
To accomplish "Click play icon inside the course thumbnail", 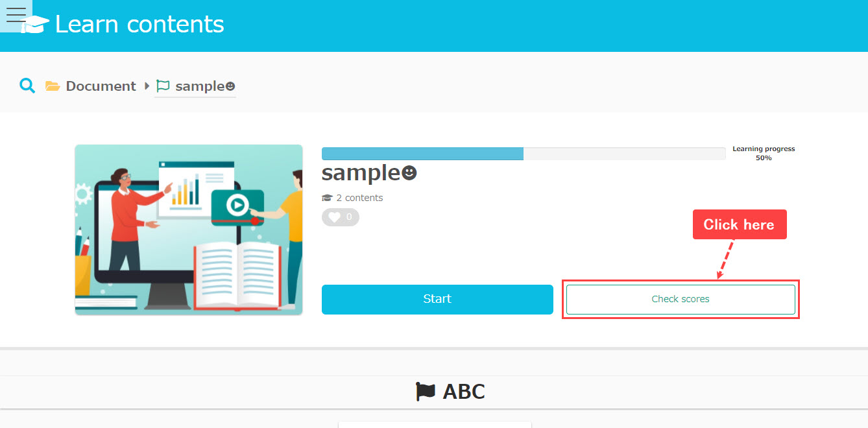I will (237, 206).
